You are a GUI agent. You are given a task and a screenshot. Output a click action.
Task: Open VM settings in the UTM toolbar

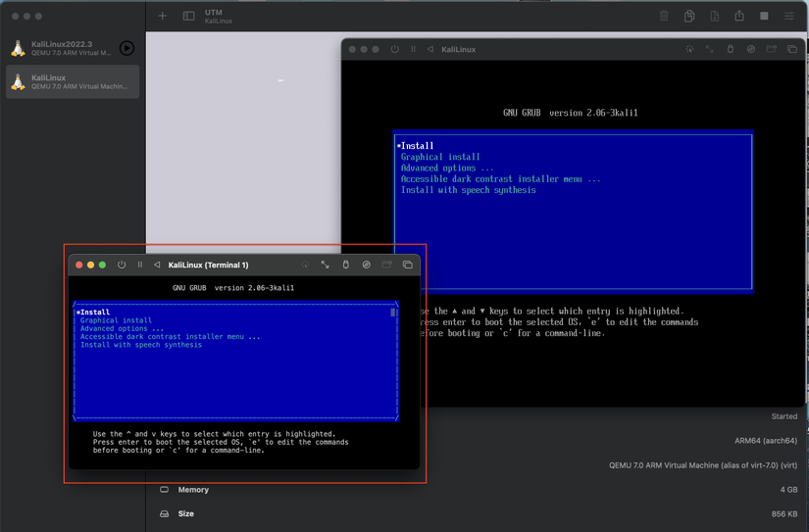(789, 16)
